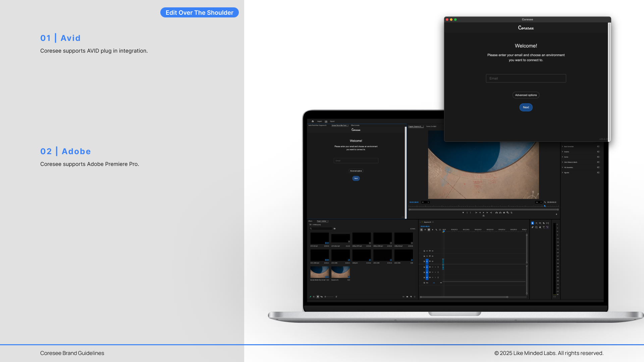Screen dimensions: 644x362
Task: Open timeline settings wrench icon
Action: click(436, 230)
